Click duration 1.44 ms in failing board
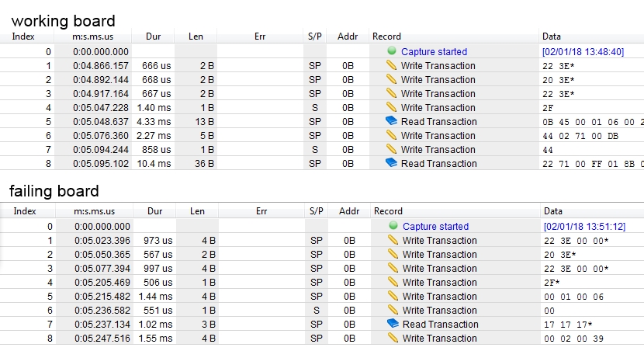Viewport: 644px width, 351px height. (x=155, y=297)
